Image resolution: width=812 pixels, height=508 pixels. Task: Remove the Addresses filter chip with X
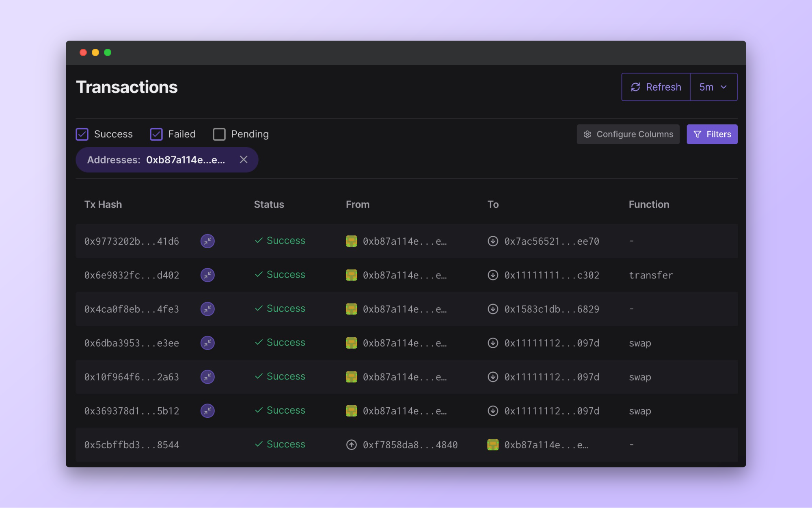pyautogui.click(x=244, y=160)
